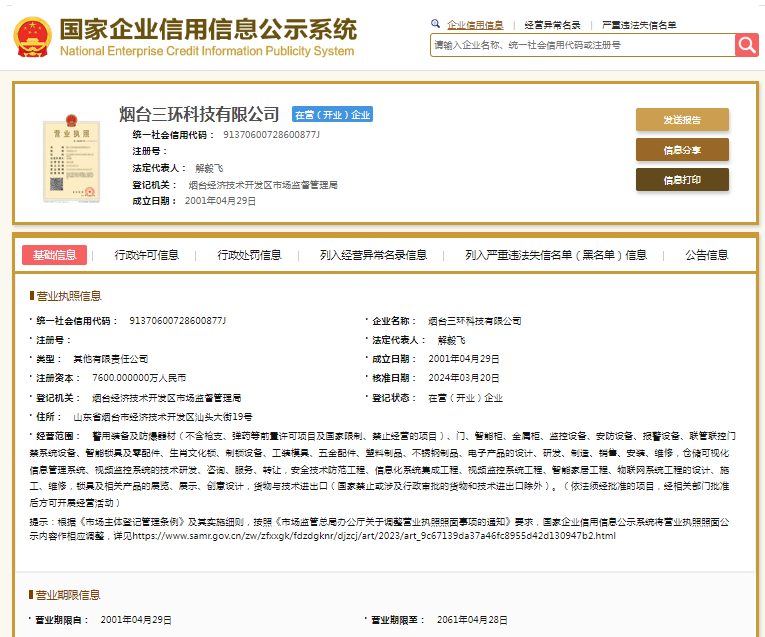The image size is (765, 637).
Task: Switch to the 行政处罚信息 tab
Action: [x=249, y=255]
